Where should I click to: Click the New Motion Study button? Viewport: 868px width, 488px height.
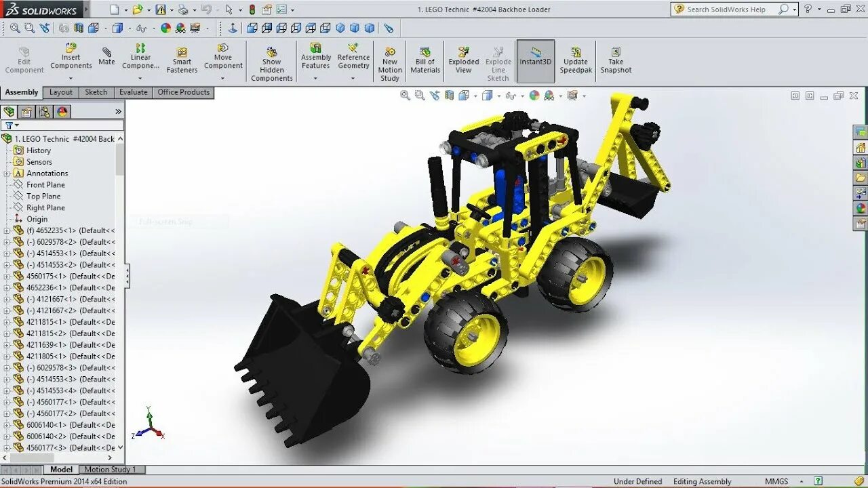[x=390, y=64]
